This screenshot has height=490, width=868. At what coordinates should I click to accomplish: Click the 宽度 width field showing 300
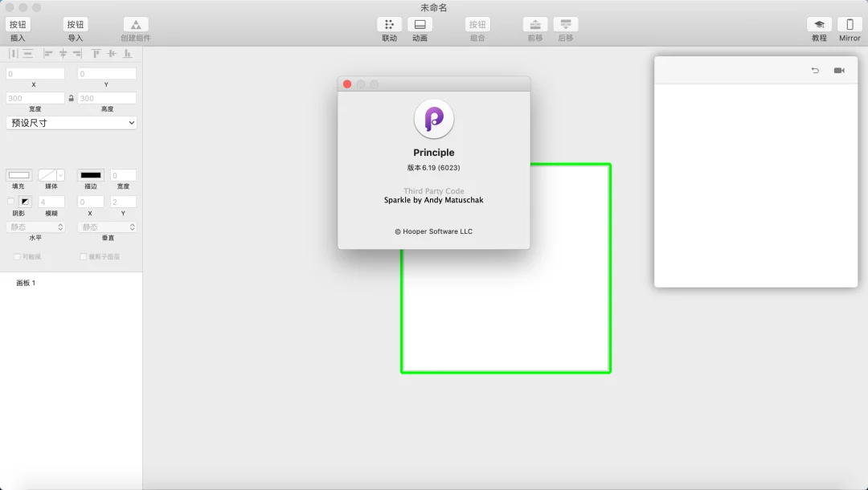click(x=35, y=99)
